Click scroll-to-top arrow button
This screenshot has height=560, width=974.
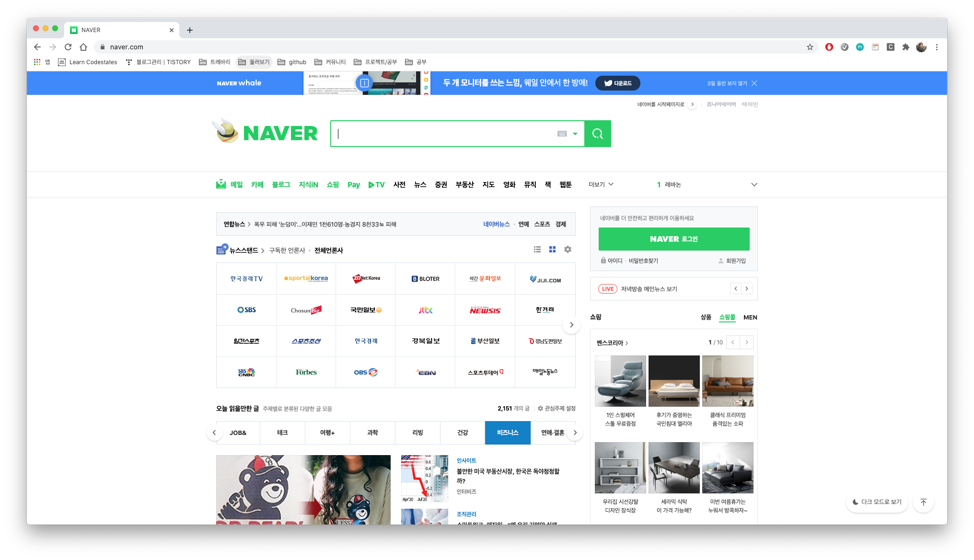point(923,502)
